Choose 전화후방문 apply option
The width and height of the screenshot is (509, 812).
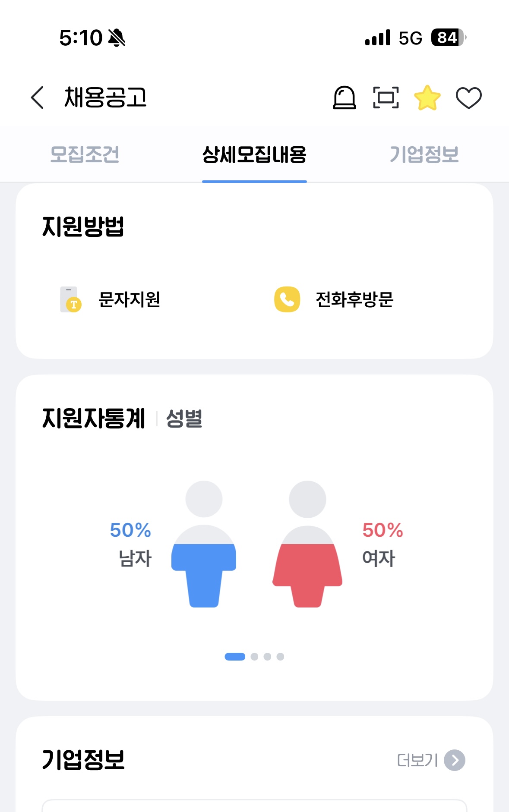tap(354, 299)
